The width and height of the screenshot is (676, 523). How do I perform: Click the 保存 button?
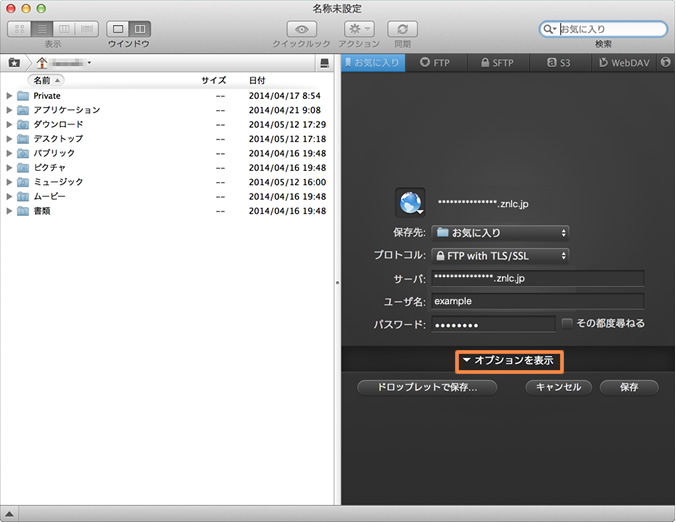click(x=629, y=387)
